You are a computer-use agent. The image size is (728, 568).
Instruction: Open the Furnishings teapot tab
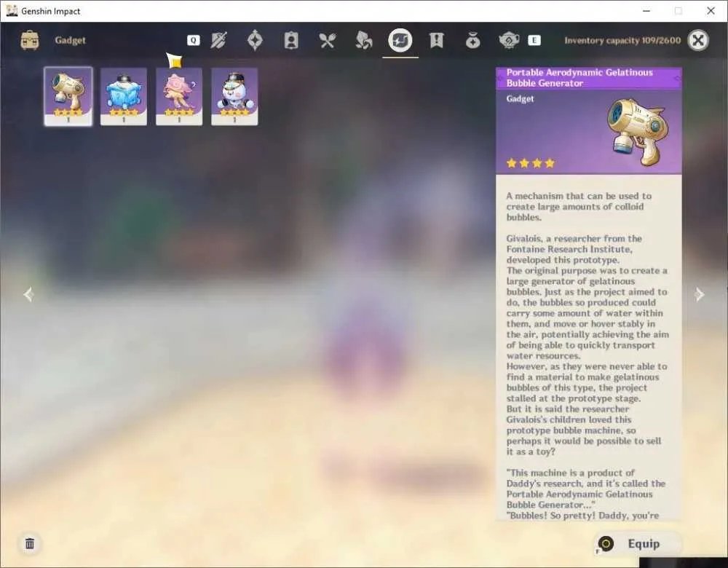point(509,40)
